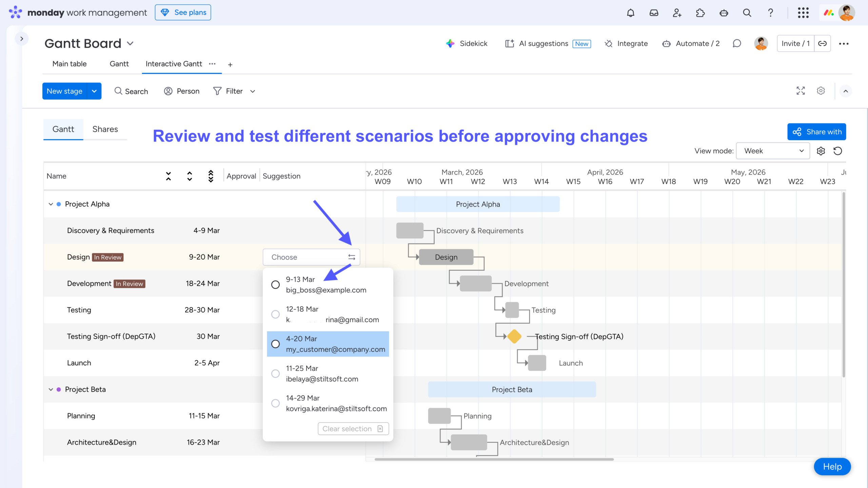The height and width of the screenshot is (488, 868).
Task: Select the 4-20 Mar my_customer suggestion
Action: coord(275,344)
